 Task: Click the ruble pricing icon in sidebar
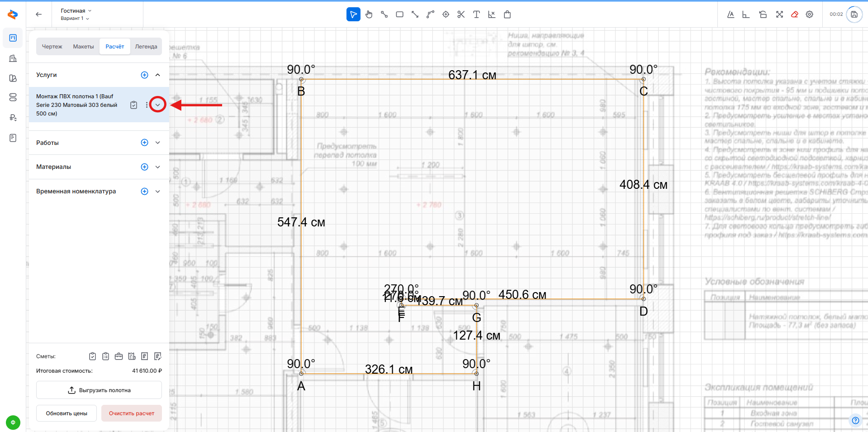pos(13,118)
